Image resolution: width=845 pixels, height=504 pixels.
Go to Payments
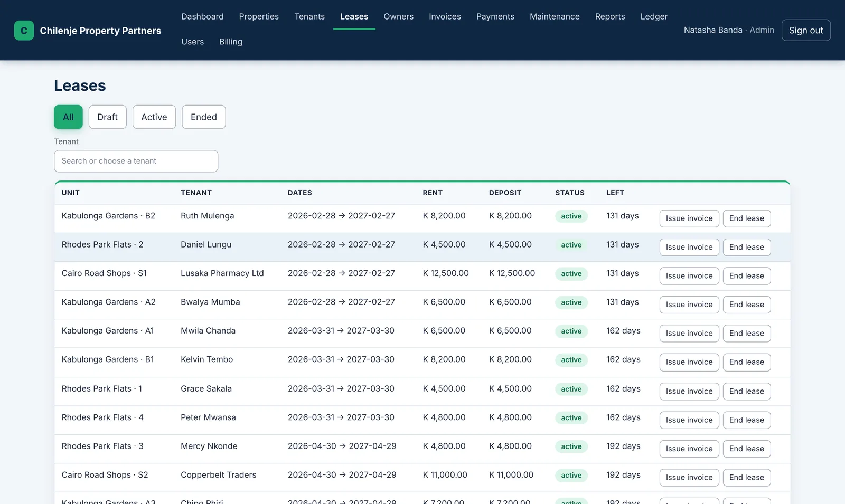click(495, 16)
